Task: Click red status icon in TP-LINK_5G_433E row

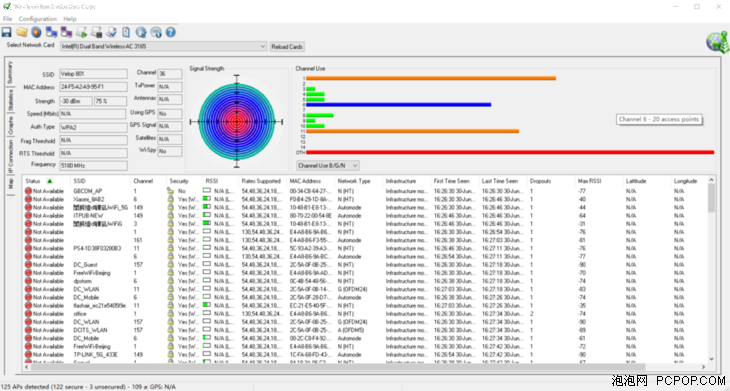Action: 28,355
